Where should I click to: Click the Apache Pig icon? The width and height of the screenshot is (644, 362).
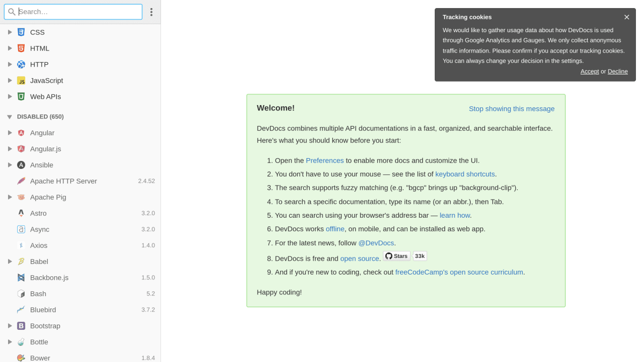(x=21, y=197)
